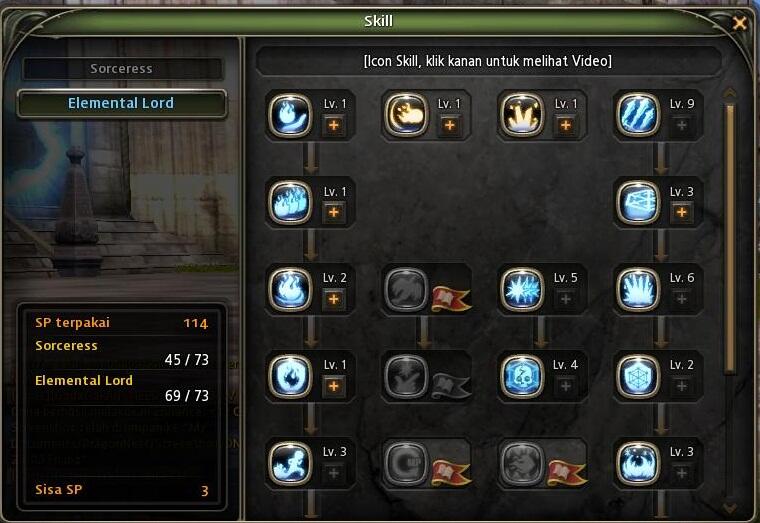
Task: Increase level of the golden fireball hand skill
Action: point(450,126)
